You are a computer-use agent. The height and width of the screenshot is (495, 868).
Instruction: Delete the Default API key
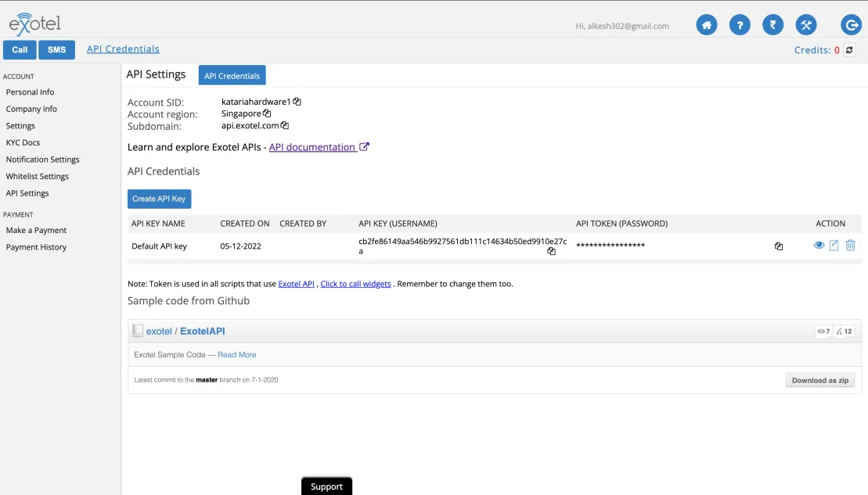[x=850, y=245]
